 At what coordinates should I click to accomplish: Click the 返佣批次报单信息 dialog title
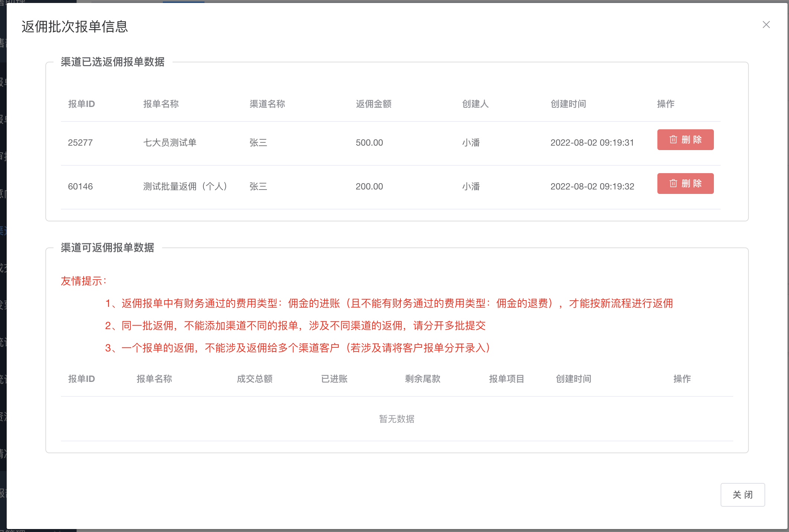point(75,27)
